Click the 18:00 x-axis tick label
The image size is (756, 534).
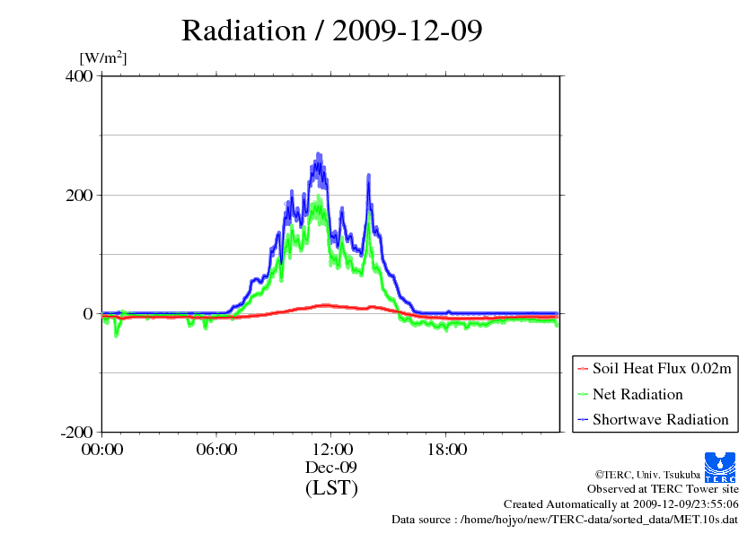click(x=446, y=450)
